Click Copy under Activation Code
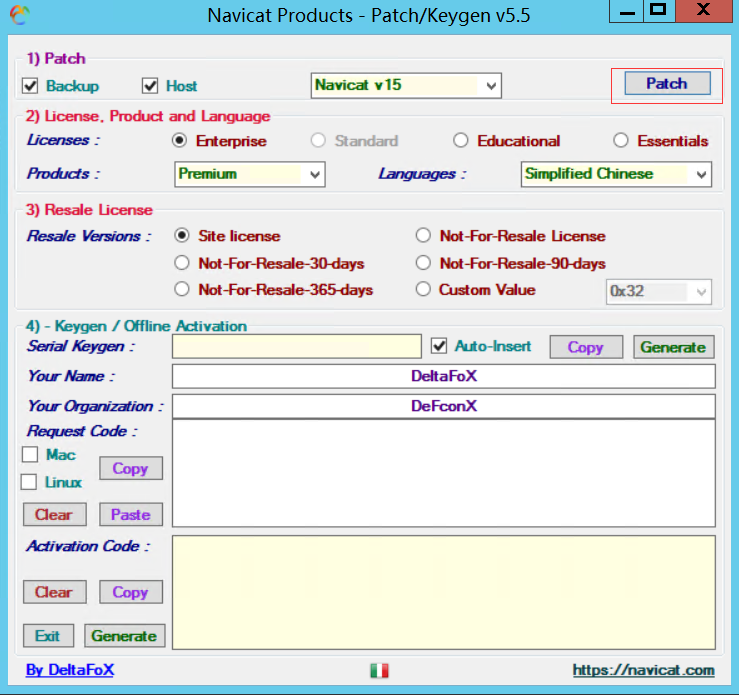The width and height of the screenshot is (739, 695). click(x=131, y=592)
